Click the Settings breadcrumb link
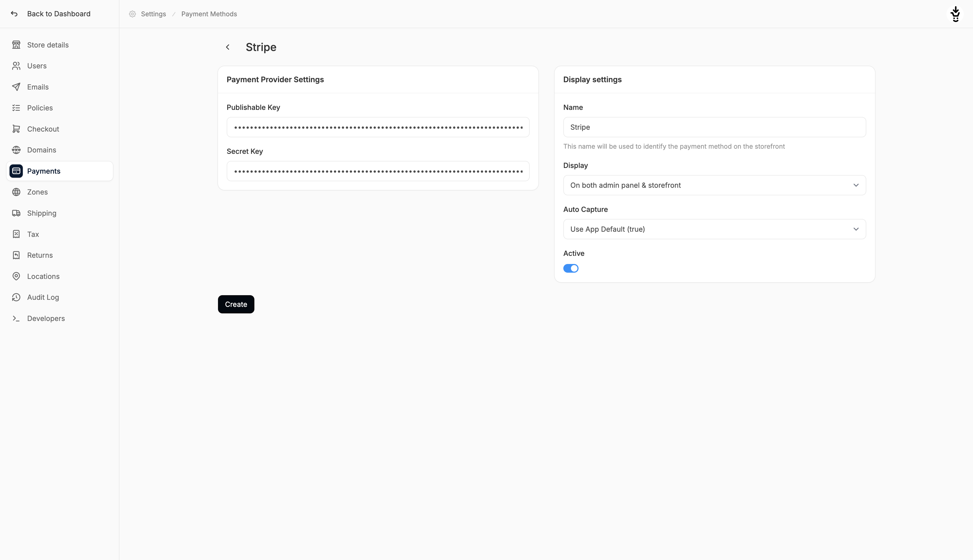 click(153, 14)
